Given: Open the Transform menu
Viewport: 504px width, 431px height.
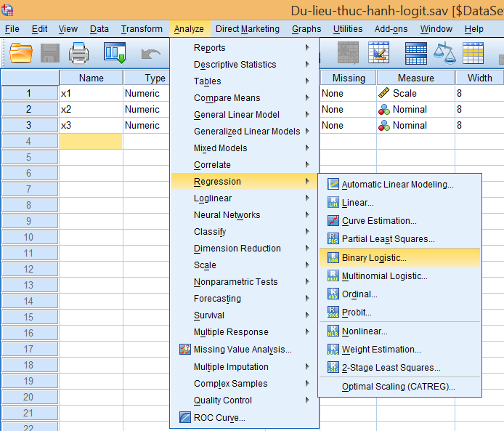Looking at the screenshot, I should click(142, 29).
